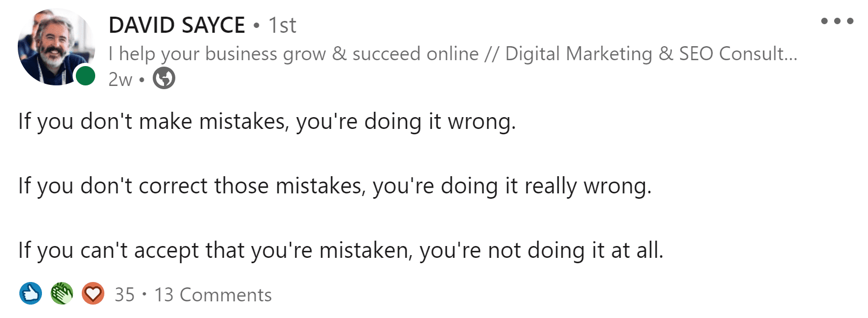Select the green clapping hands Celebrate icon
Screen dimensions: 868x318
[x=62, y=294]
